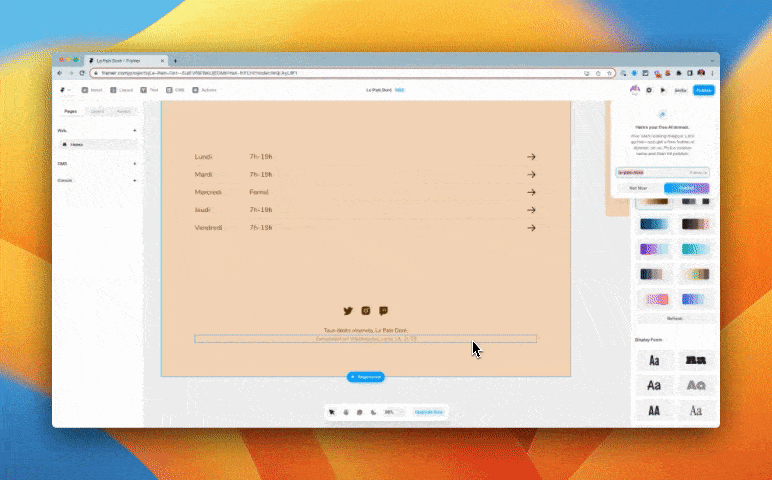Switch to the Pages tab

point(71,111)
